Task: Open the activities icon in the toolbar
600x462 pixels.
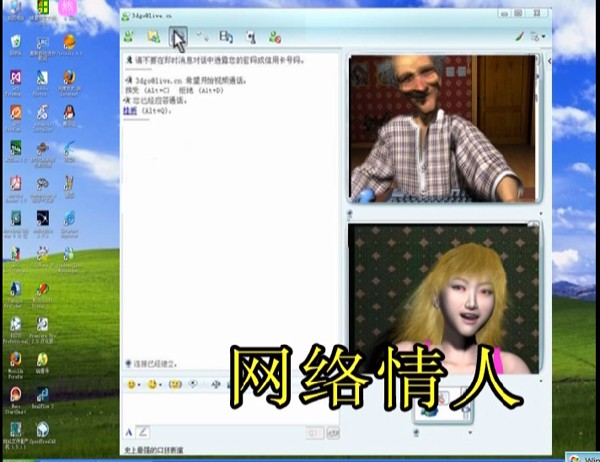Action: tap(227, 37)
